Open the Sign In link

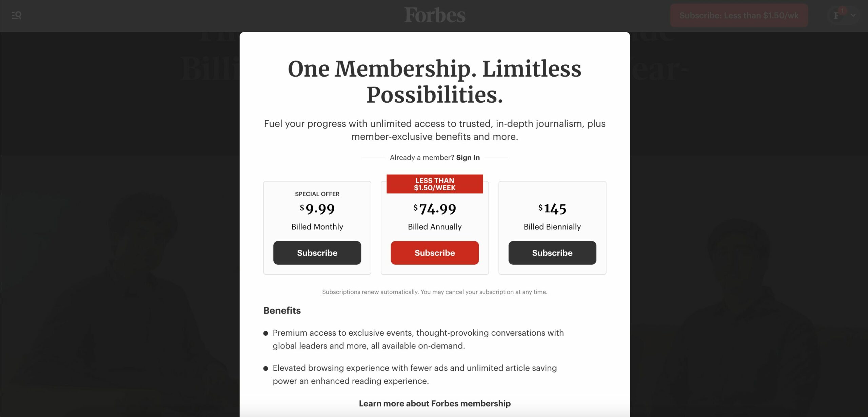pyautogui.click(x=468, y=157)
